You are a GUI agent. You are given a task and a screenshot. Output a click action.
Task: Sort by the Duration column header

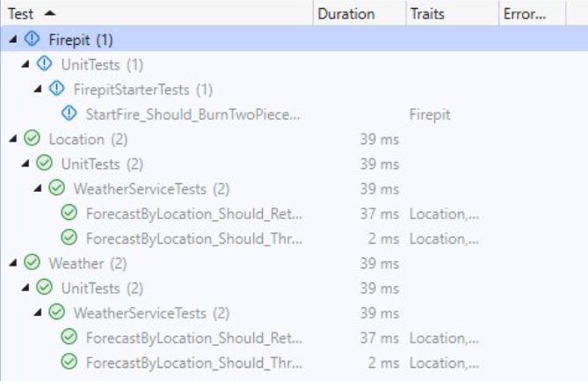(x=346, y=14)
